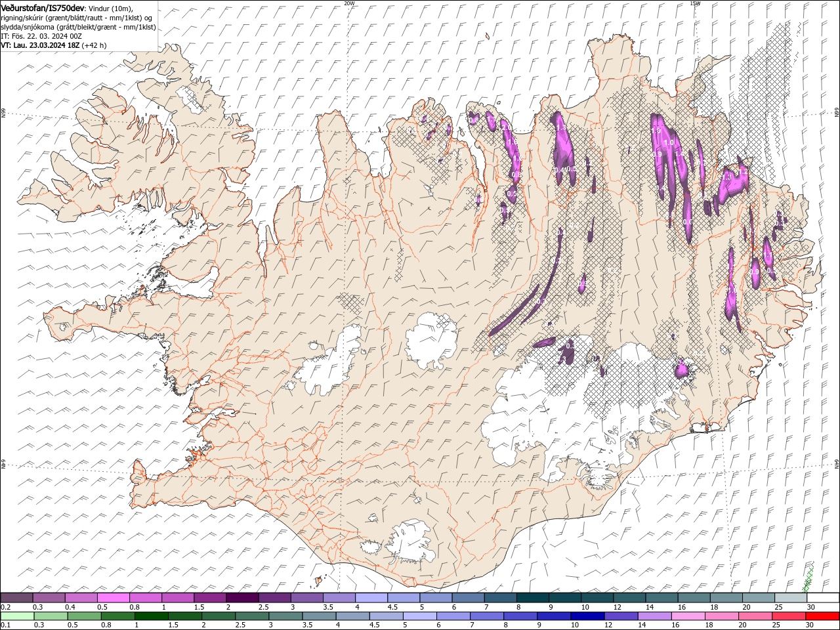Click the deep blue swatch between 10 and 12 in rain legend
This screenshot has height=630, width=840.
(x=587, y=616)
